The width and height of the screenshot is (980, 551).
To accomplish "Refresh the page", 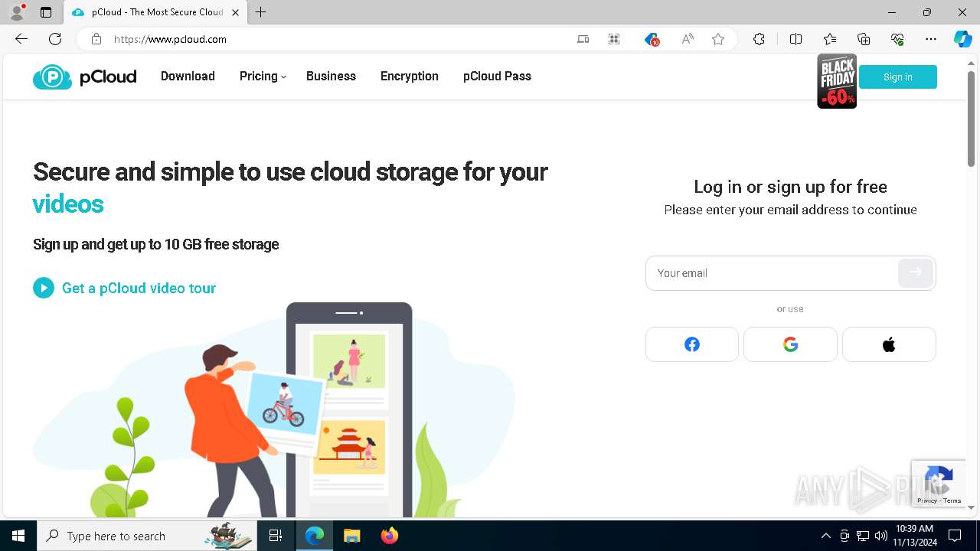I will pyautogui.click(x=55, y=39).
